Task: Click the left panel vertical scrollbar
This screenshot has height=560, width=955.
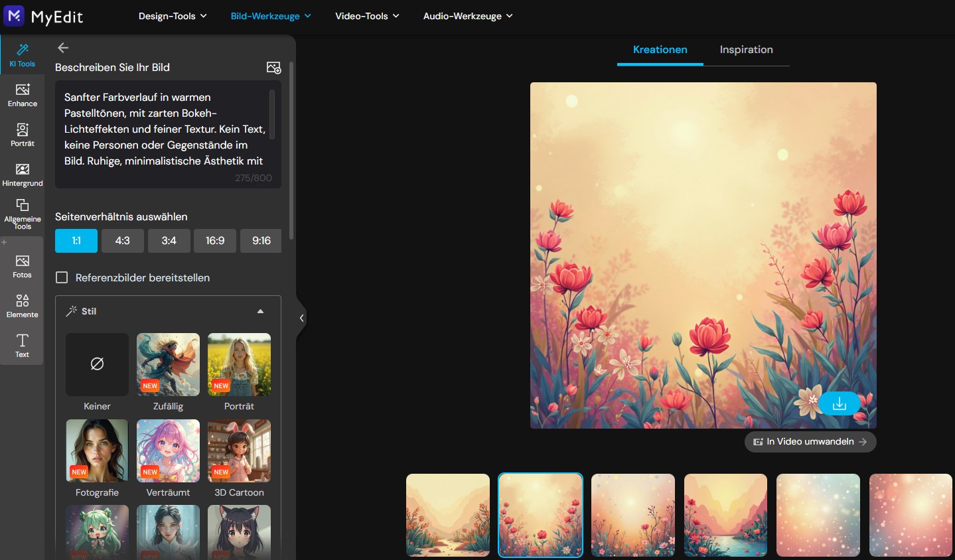Action: 291,151
